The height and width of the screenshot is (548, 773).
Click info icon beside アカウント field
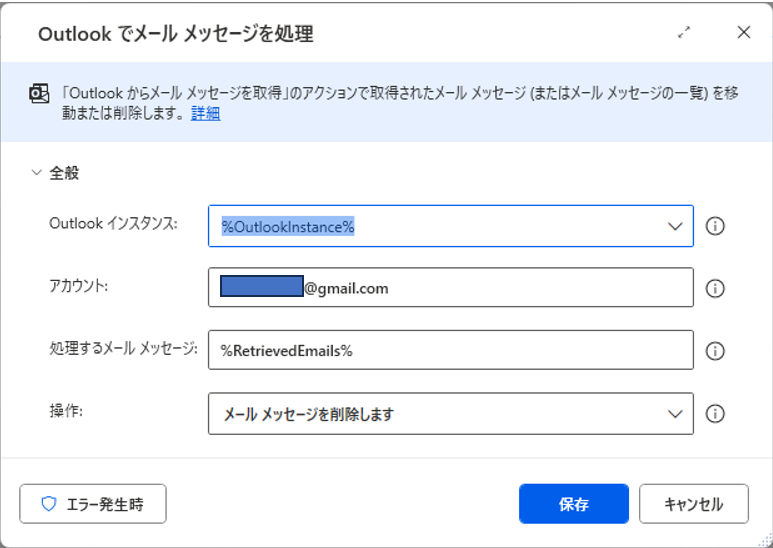point(715,288)
